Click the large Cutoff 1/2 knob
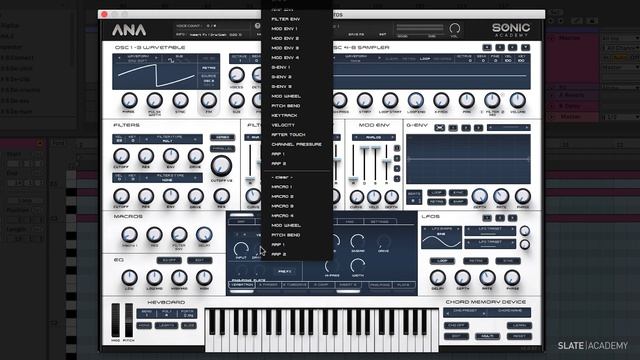The image size is (640, 360). click(x=221, y=165)
